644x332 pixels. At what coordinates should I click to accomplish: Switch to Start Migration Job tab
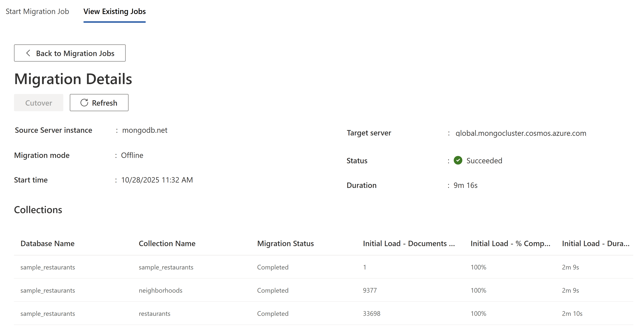(x=37, y=11)
